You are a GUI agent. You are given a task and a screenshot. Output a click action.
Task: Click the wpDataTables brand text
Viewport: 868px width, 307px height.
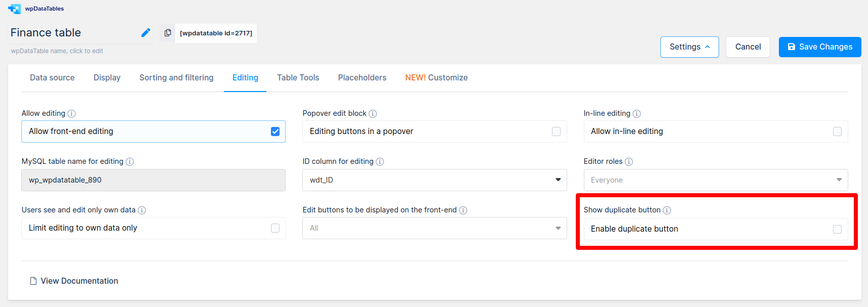45,9
